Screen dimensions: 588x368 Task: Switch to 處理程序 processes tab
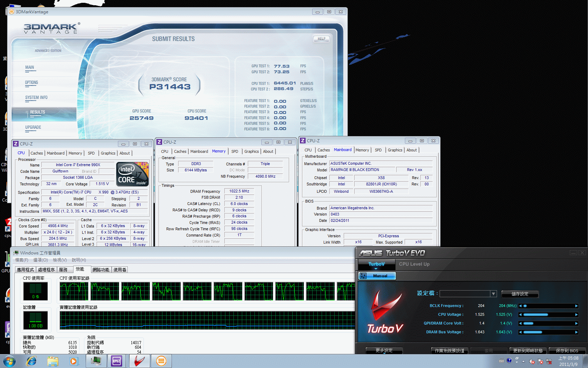click(x=47, y=270)
